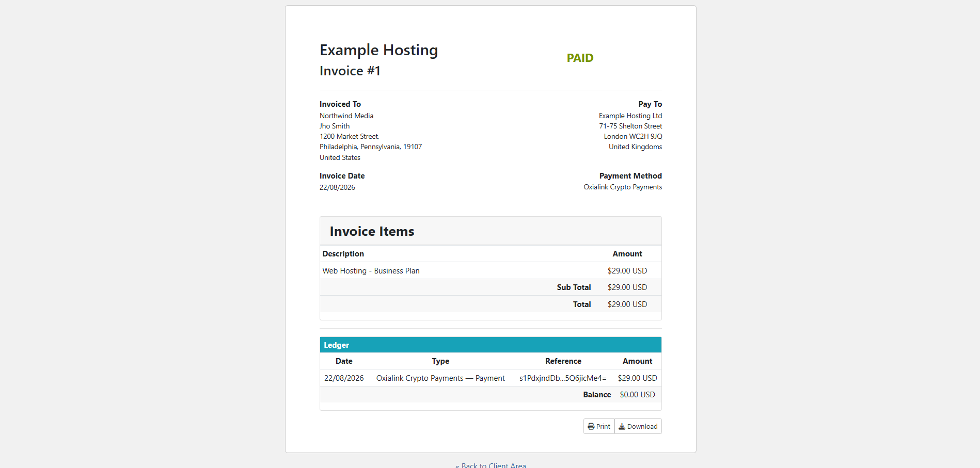Select the Jho Smith name line
Image resolution: width=980 pixels, height=468 pixels.
[x=335, y=126]
